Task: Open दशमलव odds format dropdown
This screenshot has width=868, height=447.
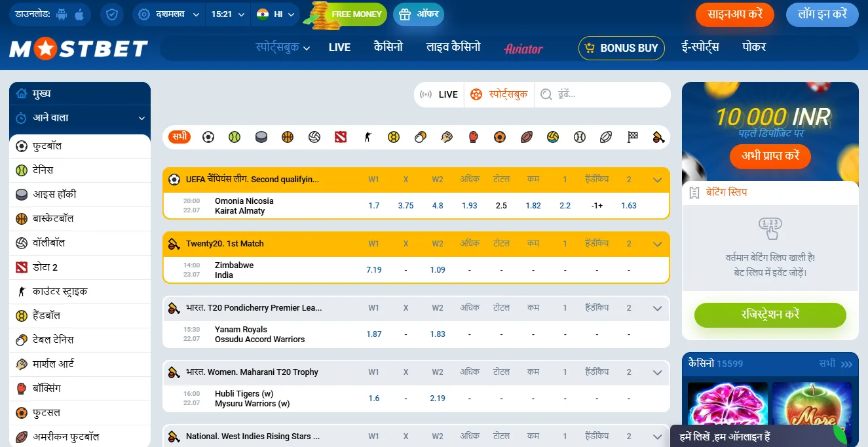Action: coord(169,14)
